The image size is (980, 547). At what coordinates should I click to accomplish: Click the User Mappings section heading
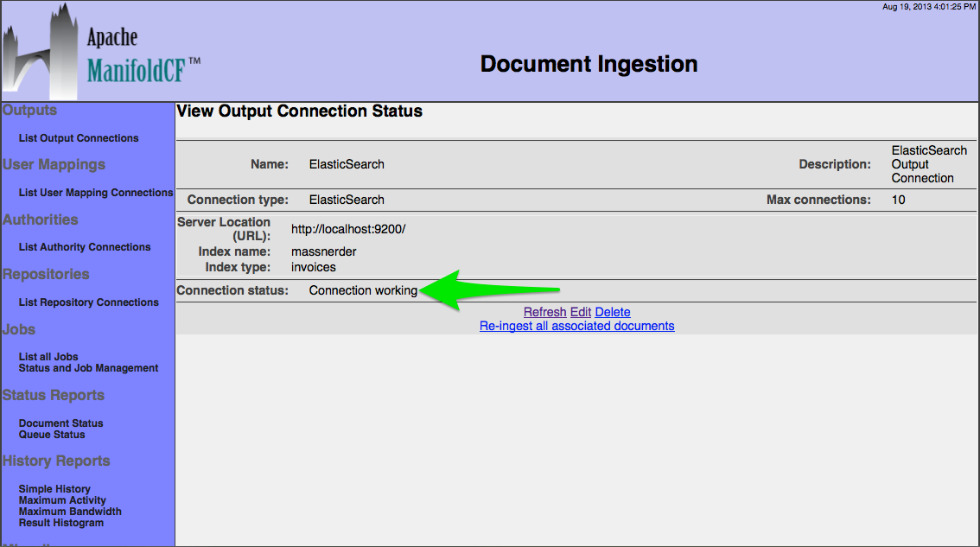point(54,164)
